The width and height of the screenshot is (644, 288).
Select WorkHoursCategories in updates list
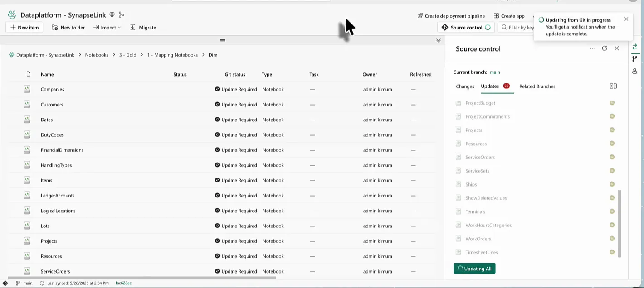coord(488,225)
